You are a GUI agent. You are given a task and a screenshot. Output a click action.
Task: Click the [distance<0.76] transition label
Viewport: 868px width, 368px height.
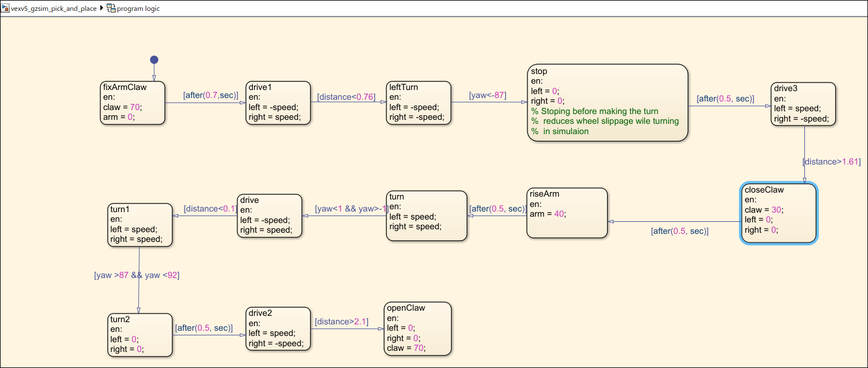(x=346, y=97)
